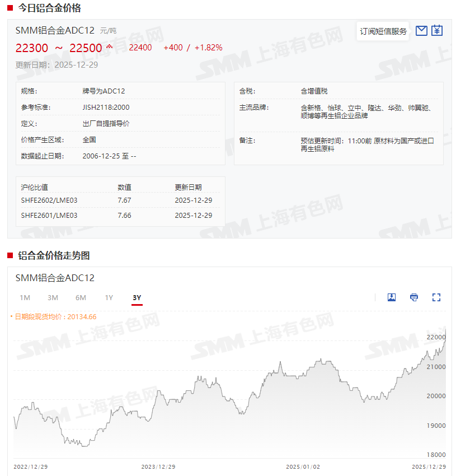Select the SHFE2601/LME03 ratio row
Screen dimensions: 456x476
tap(49, 215)
